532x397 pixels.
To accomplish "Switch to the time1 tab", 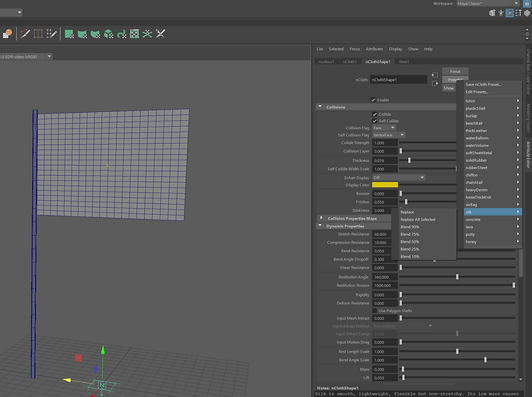I will coord(403,61).
